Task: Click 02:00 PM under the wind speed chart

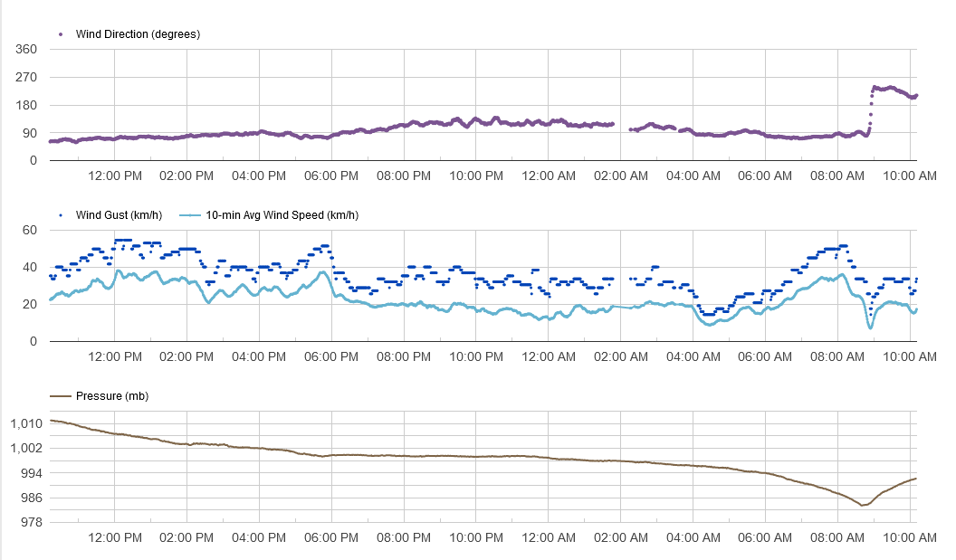Action: [186, 357]
